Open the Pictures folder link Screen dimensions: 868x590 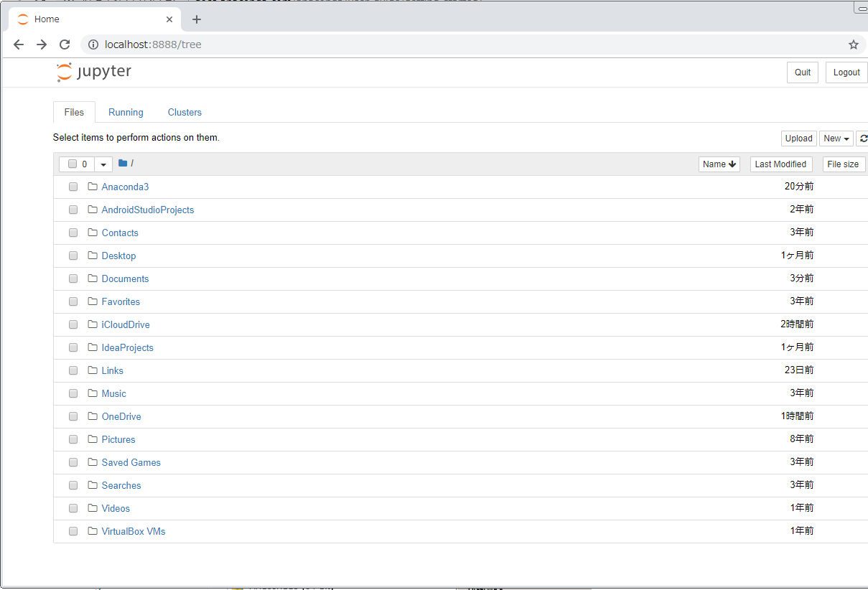118,439
